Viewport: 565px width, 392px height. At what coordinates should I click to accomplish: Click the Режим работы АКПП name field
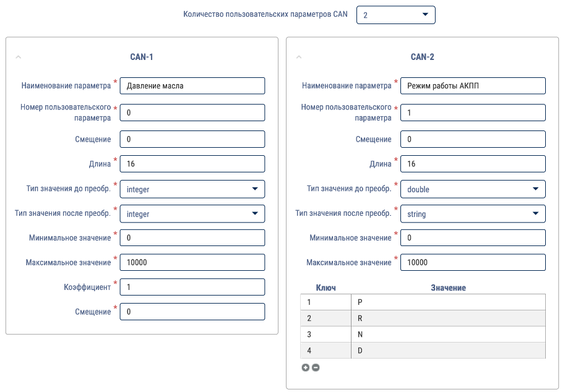click(473, 86)
